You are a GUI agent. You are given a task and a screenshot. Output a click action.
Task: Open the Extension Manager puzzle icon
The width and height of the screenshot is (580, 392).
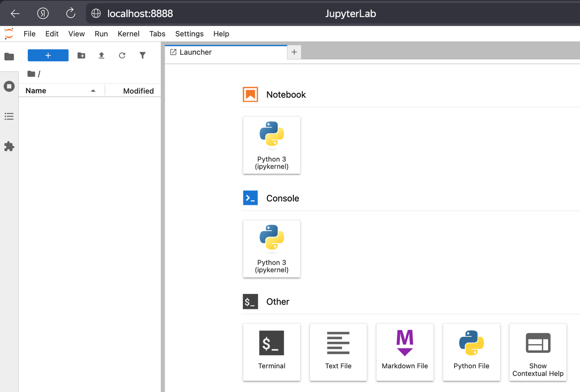pos(9,146)
